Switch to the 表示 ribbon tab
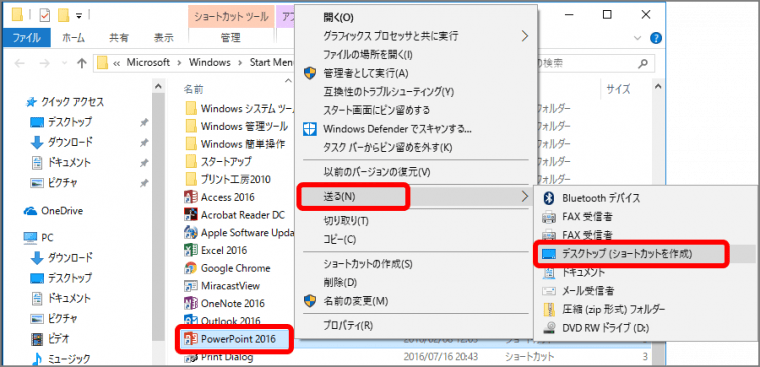The image size is (760, 367). pos(163,38)
